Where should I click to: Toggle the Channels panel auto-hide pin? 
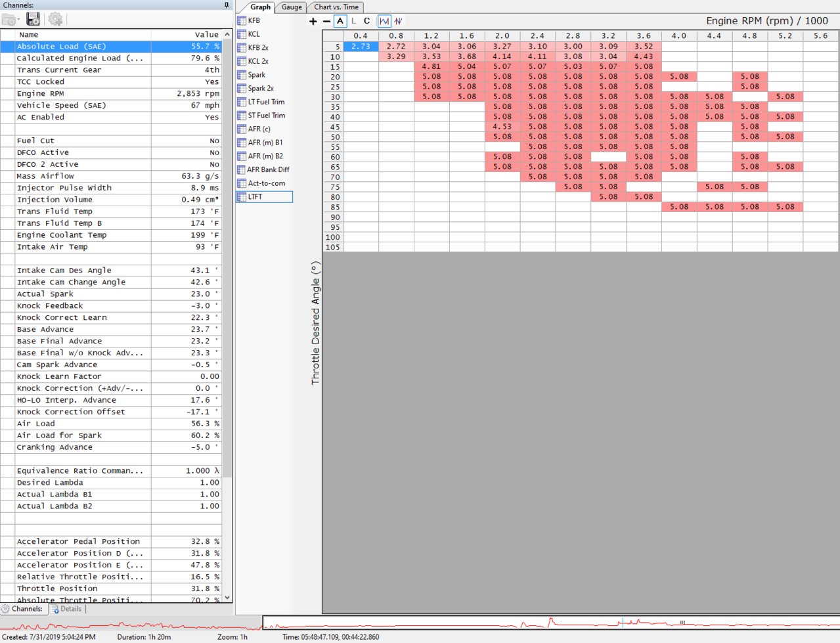pos(227,5)
